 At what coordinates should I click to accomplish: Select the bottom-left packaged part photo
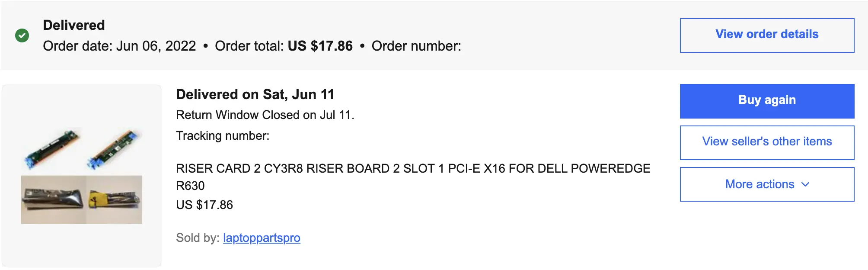pyautogui.click(x=53, y=199)
